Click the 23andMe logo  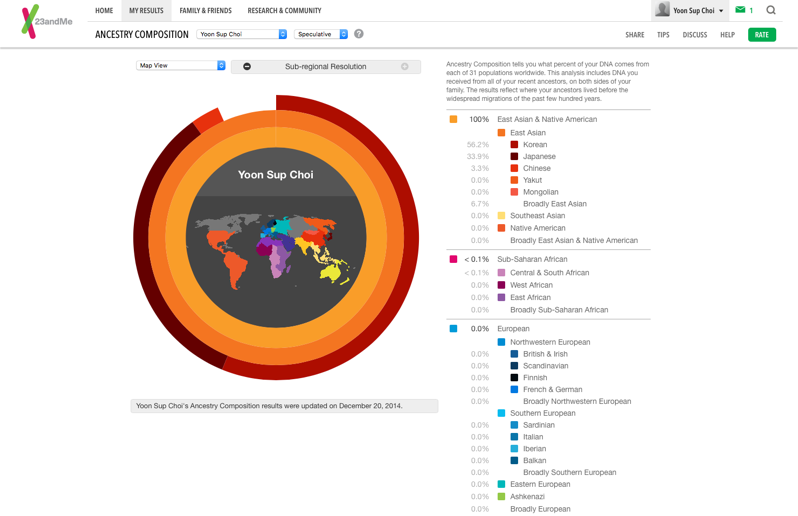(x=46, y=21)
